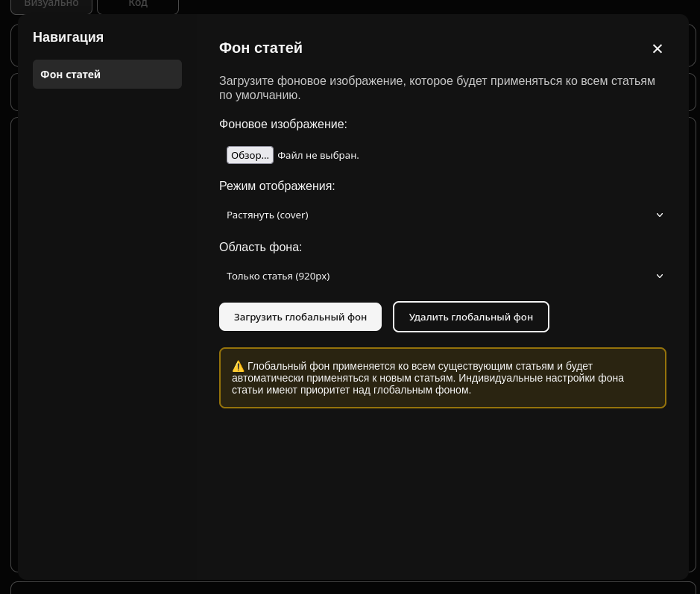The image size is (700, 594).
Task: Click the Навигация sidebar heading
Action: point(68,37)
